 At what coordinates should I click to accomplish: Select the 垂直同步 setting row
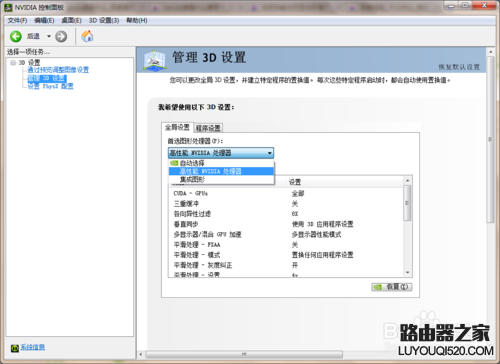click(x=286, y=224)
